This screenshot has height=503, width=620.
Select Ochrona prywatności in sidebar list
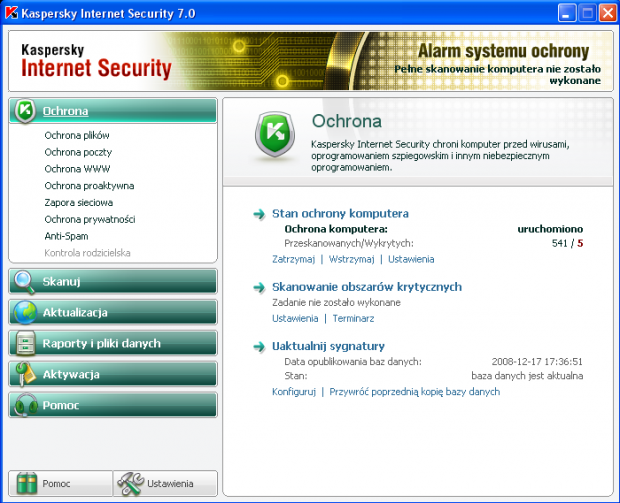coord(90,219)
